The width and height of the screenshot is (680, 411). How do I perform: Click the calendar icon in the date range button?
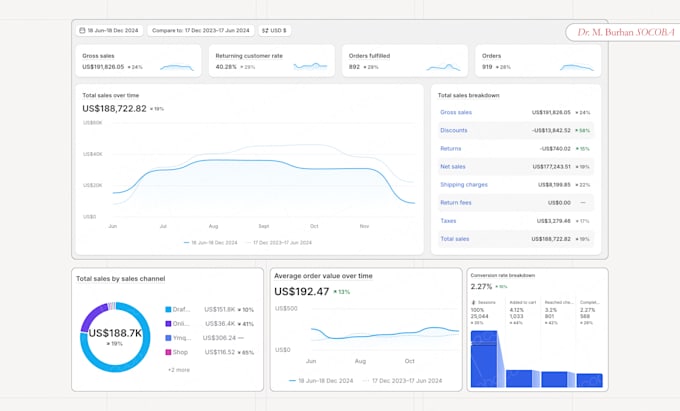[82, 30]
